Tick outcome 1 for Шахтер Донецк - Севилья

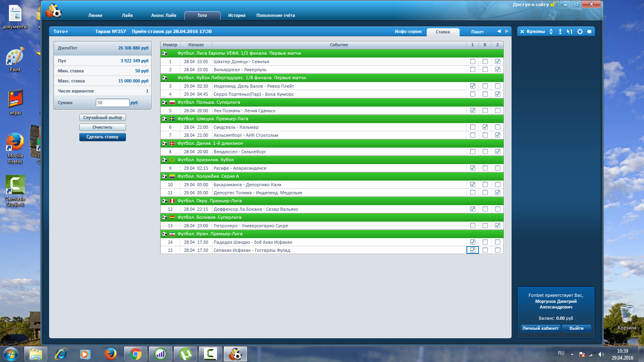[473, 62]
